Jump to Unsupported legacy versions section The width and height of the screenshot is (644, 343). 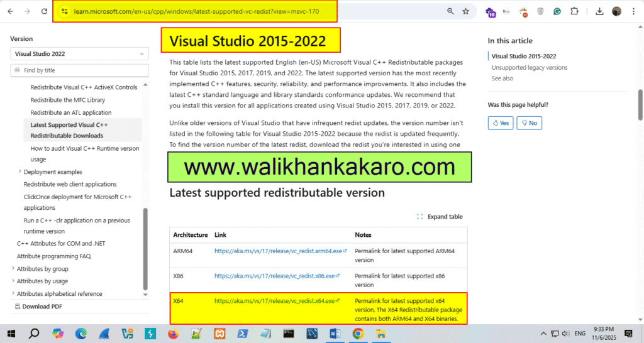pyautogui.click(x=529, y=67)
